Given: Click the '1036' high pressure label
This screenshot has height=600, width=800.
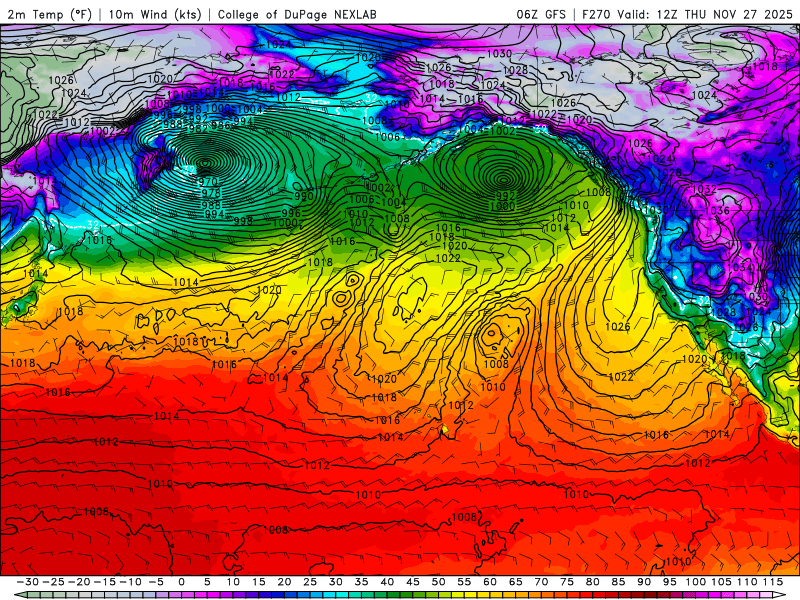Looking at the screenshot, I should pyautogui.click(x=716, y=210).
